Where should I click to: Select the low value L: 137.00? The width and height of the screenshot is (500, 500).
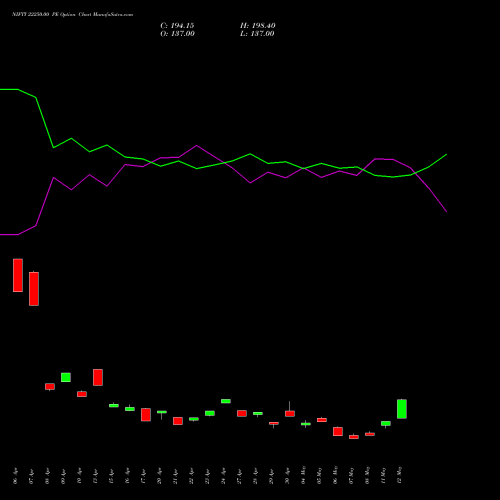point(257,34)
